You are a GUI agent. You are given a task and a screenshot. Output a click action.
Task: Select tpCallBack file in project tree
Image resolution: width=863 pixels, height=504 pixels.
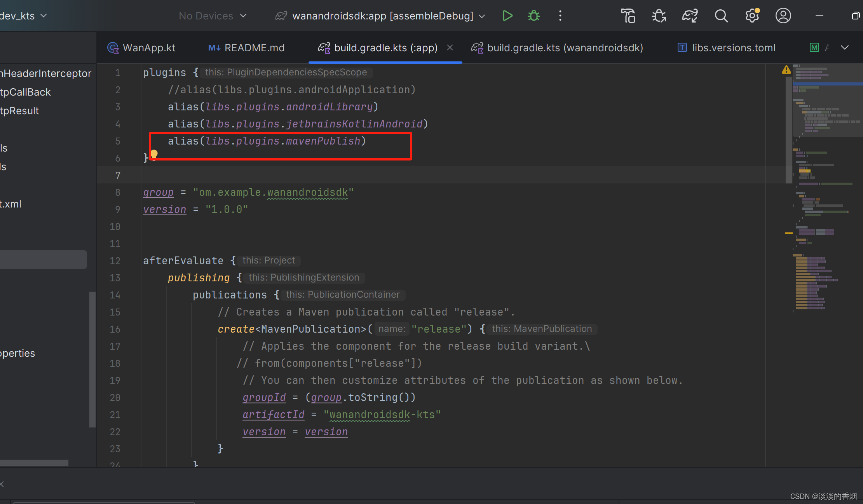pyautogui.click(x=25, y=92)
